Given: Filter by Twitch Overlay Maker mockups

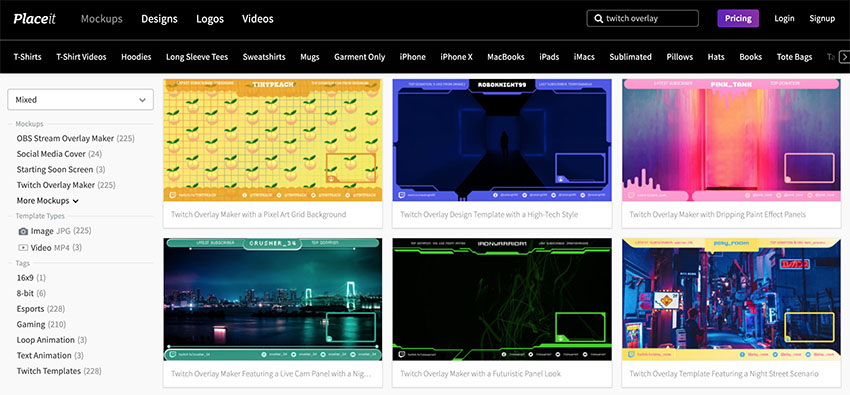Looking at the screenshot, I should (66, 185).
